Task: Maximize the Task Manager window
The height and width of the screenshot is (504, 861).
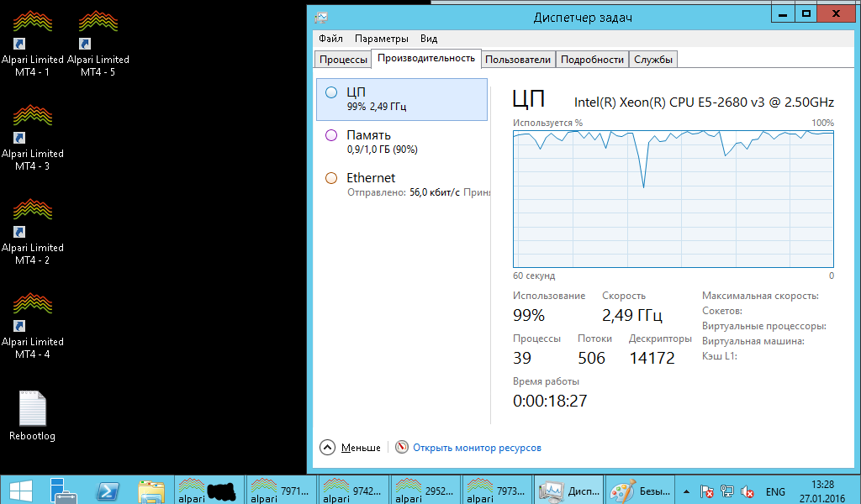Action: pos(806,14)
